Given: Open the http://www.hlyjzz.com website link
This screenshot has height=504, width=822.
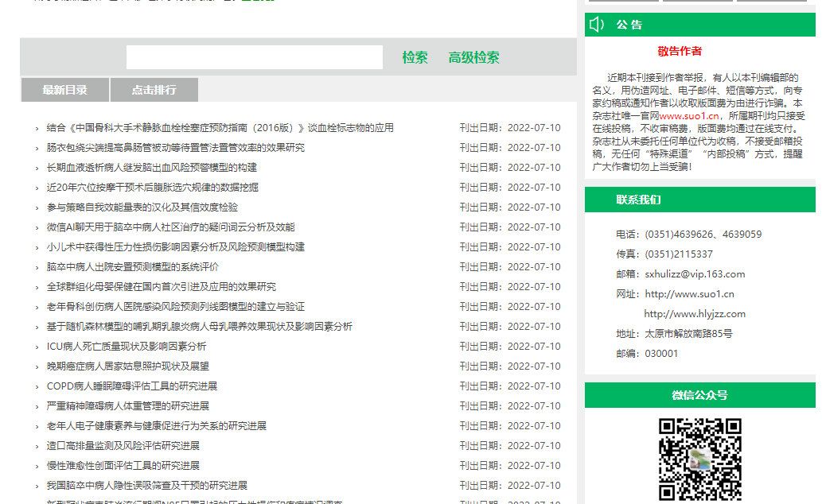Looking at the screenshot, I should 695,314.
